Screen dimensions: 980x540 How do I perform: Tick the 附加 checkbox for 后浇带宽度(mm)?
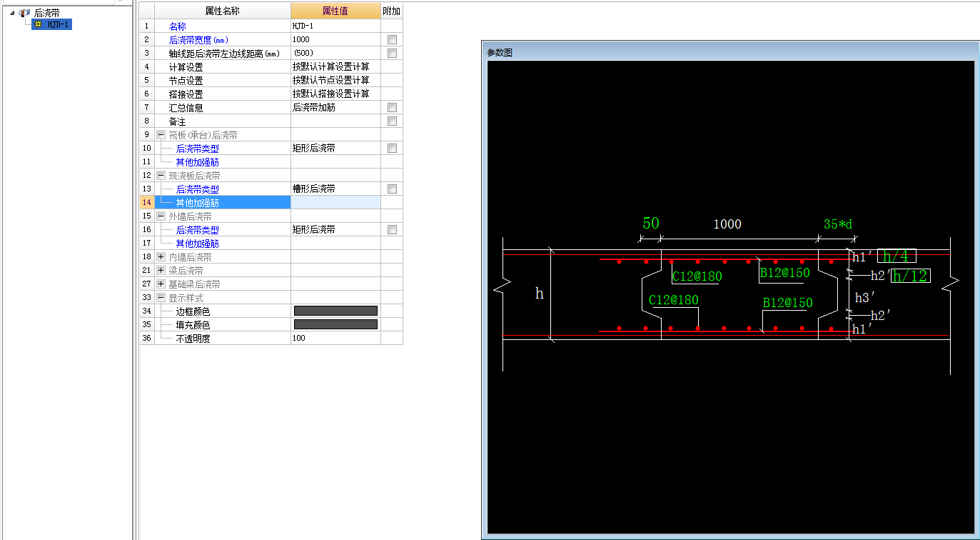click(x=392, y=39)
